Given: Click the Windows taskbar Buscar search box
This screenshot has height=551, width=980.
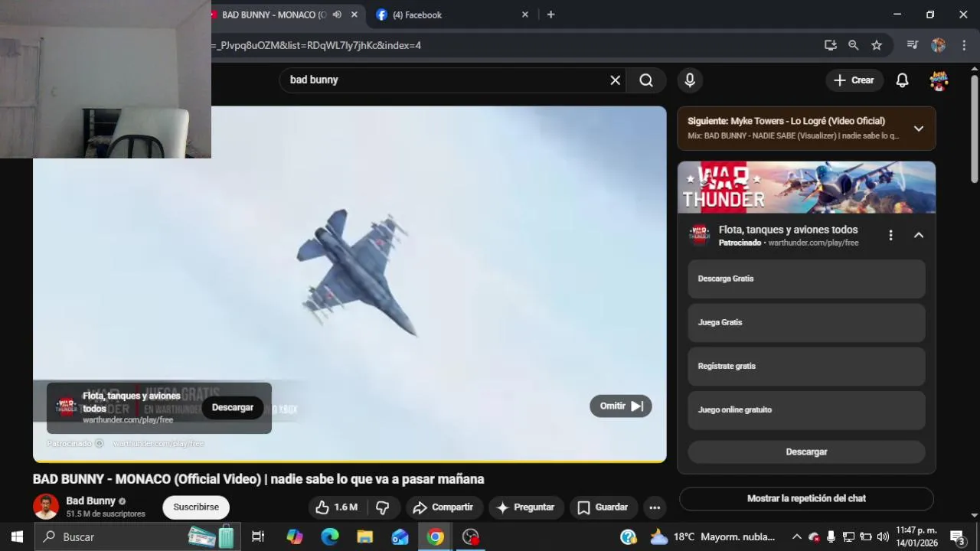Looking at the screenshot, I should pyautogui.click(x=138, y=536).
